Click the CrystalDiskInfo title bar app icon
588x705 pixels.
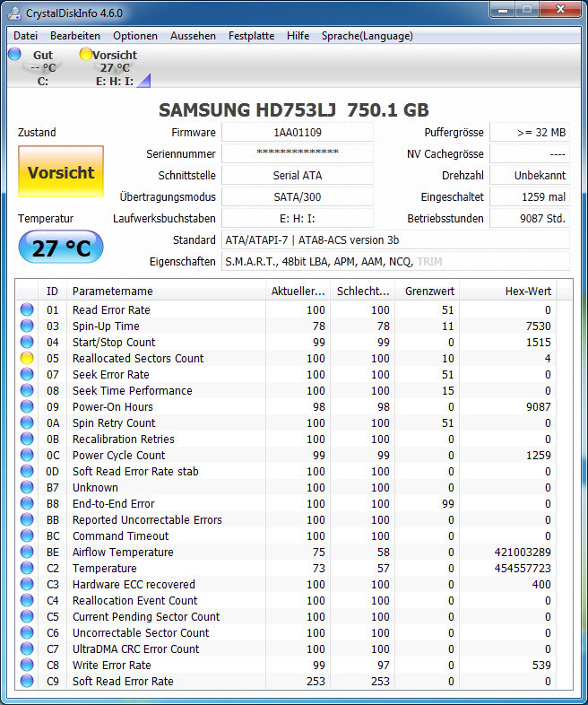coord(15,13)
